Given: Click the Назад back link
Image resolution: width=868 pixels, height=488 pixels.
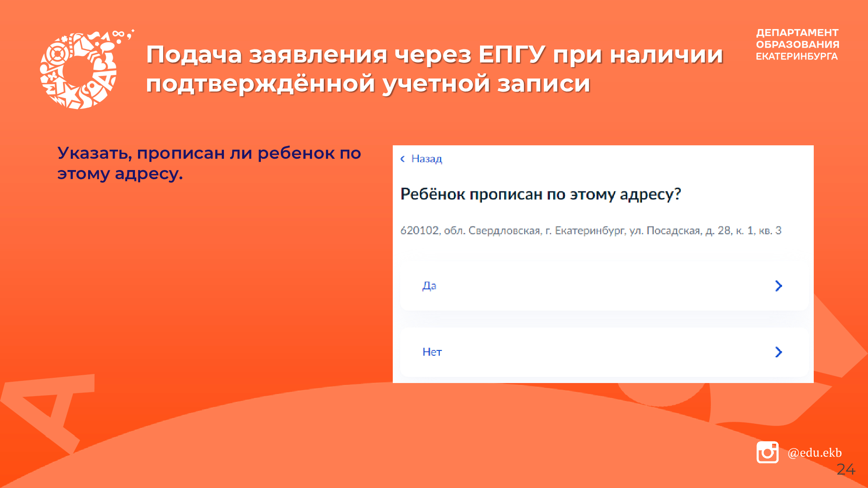Looking at the screenshot, I should coord(426,159).
